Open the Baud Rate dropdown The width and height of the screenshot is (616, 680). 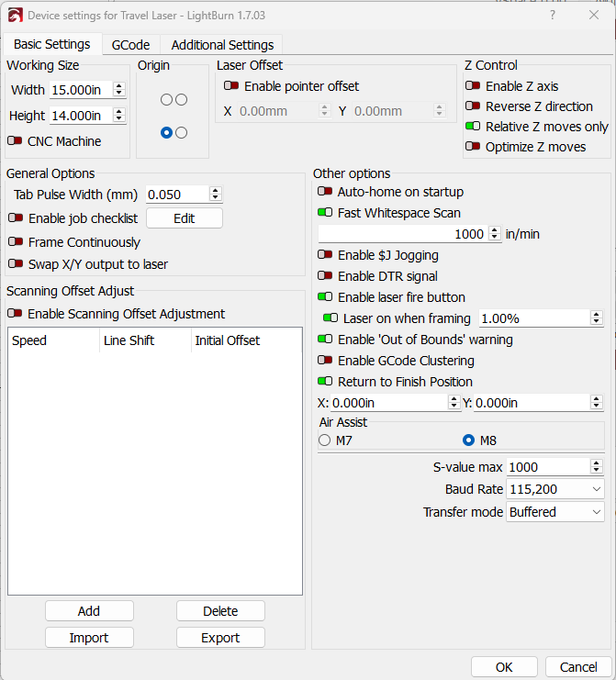coord(554,489)
